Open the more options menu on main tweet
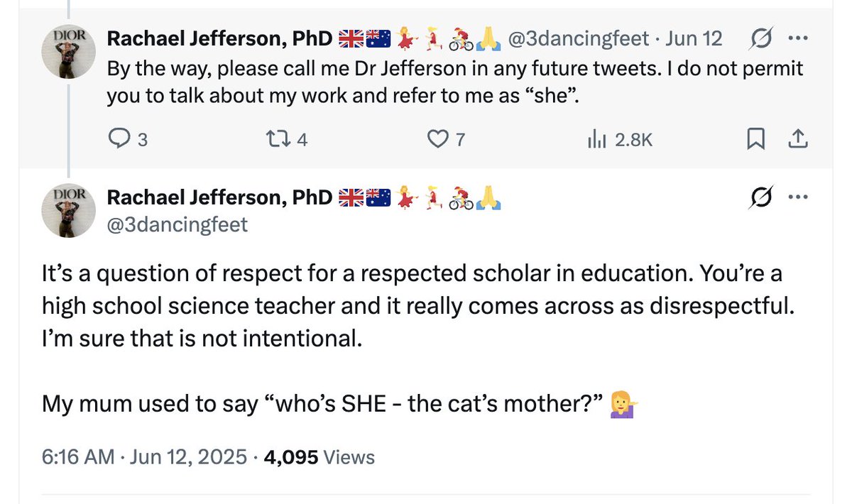This screenshot has height=504, width=852. [799, 199]
